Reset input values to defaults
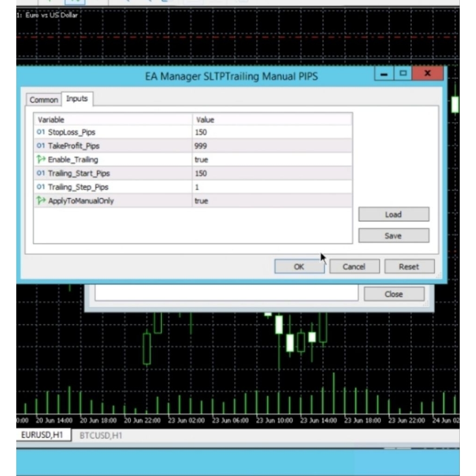 tap(409, 267)
